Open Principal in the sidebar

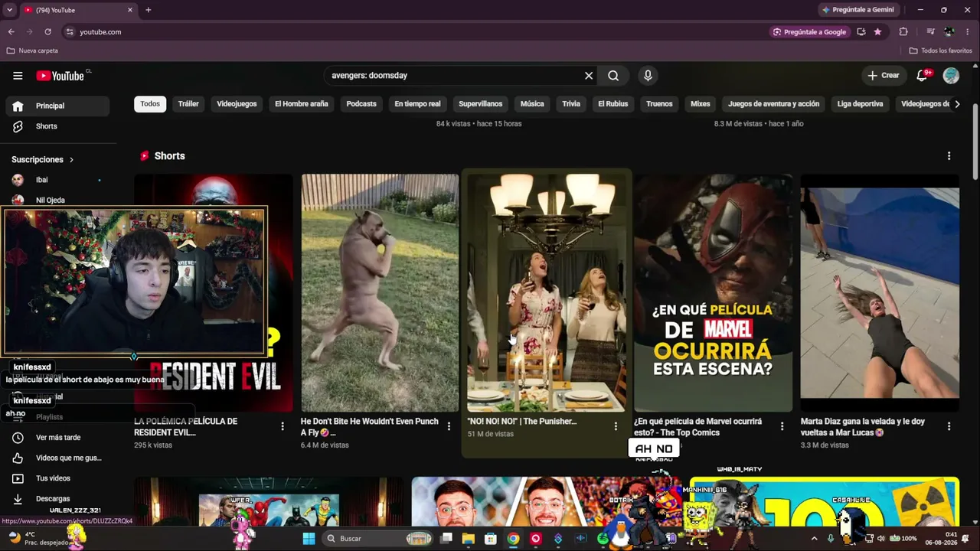(58, 106)
